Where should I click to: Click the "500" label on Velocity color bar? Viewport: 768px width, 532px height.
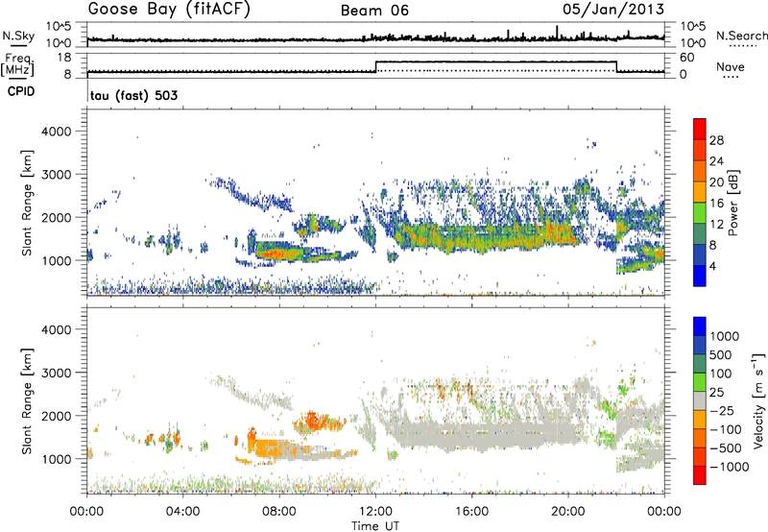pos(721,355)
